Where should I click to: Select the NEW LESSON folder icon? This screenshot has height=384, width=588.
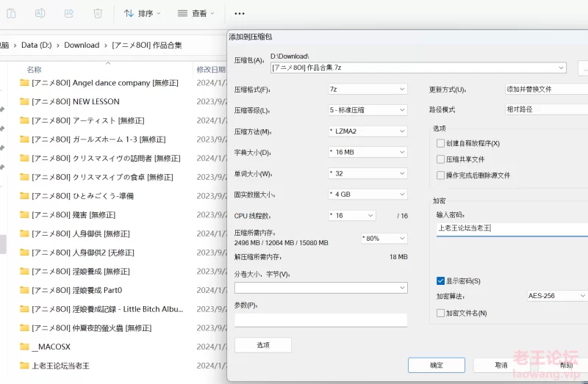click(x=24, y=101)
